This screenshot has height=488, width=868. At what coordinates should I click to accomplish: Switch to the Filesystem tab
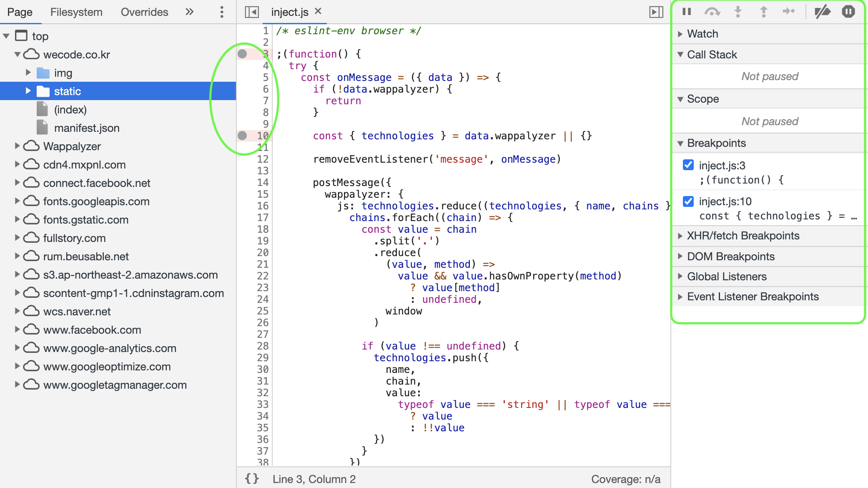coord(76,12)
